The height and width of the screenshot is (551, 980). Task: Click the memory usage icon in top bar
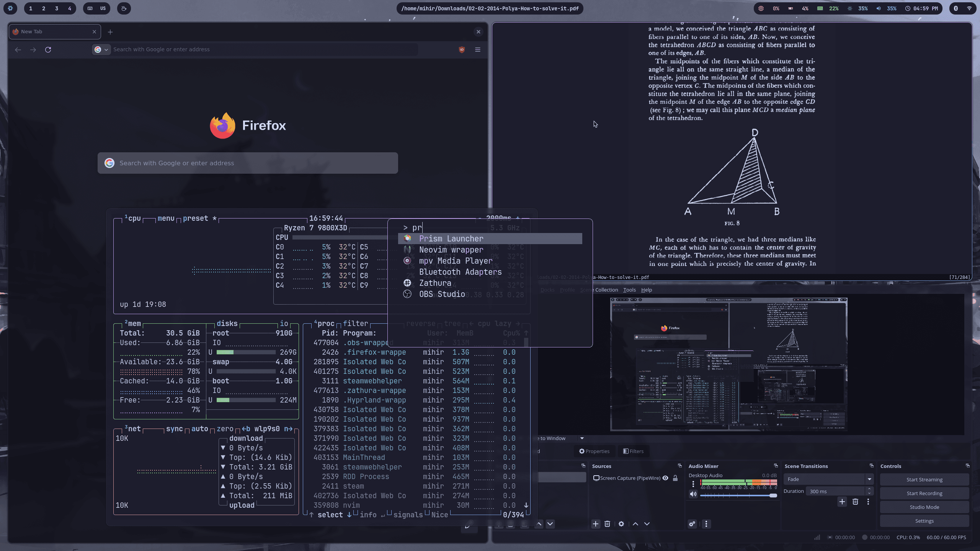tap(820, 8)
